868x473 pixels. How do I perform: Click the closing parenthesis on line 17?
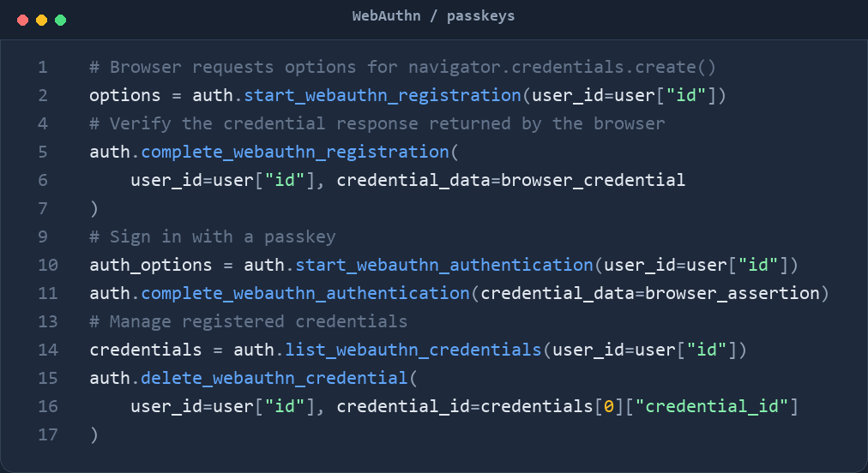(94, 434)
